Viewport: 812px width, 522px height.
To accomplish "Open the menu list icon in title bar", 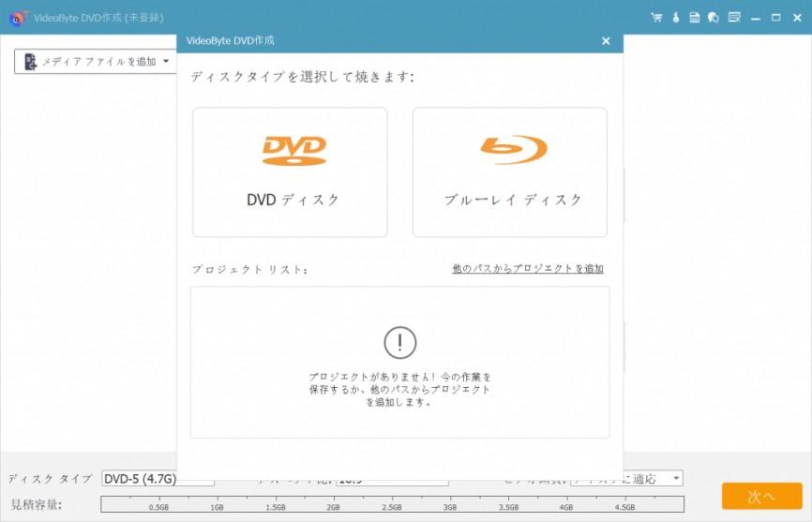I will 734,18.
